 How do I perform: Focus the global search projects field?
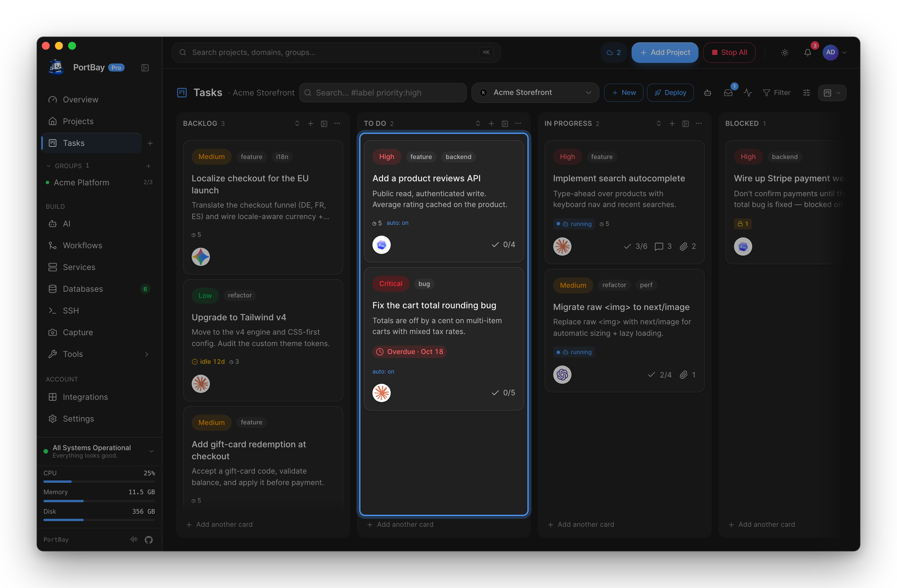336,52
